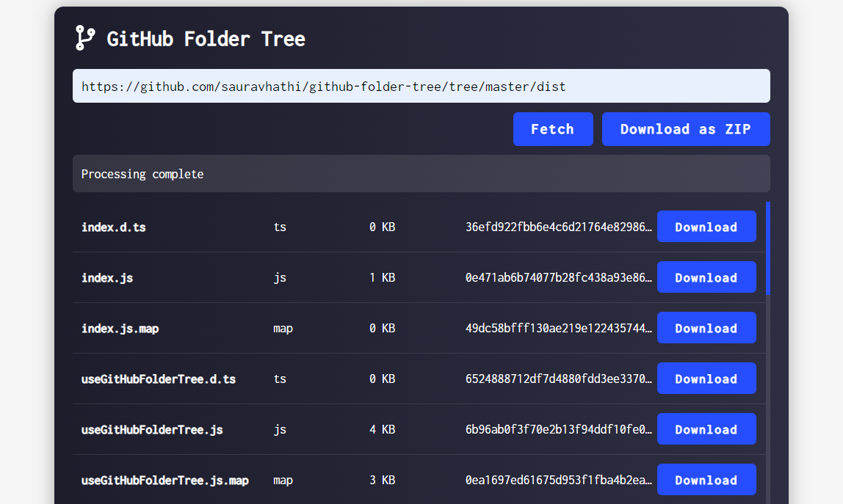The height and width of the screenshot is (504, 843).
Task: Select the useGitHubFolderTree.js file name
Action: pos(152,429)
